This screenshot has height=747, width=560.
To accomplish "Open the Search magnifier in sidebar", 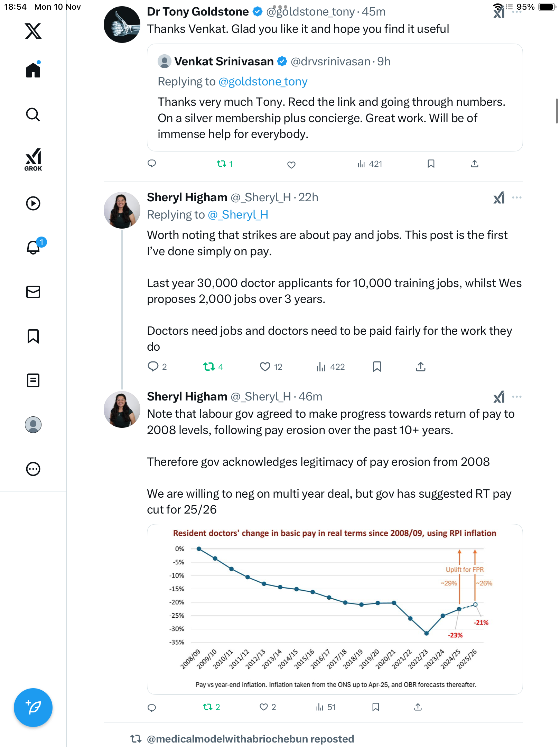I will coord(33,114).
